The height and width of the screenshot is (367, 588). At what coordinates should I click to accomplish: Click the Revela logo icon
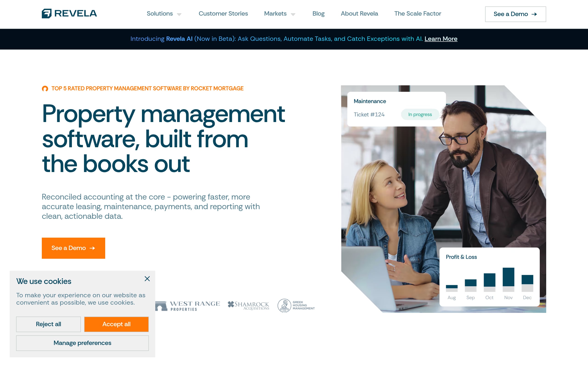click(x=47, y=14)
